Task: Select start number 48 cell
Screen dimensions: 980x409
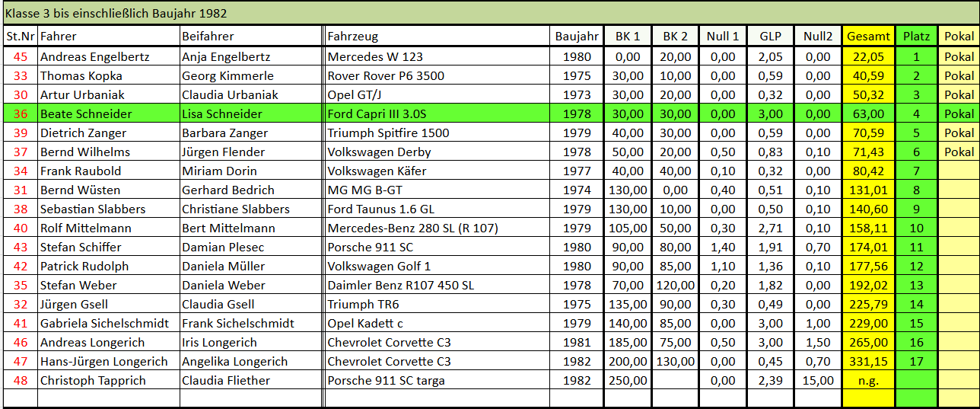Action: click(x=21, y=380)
